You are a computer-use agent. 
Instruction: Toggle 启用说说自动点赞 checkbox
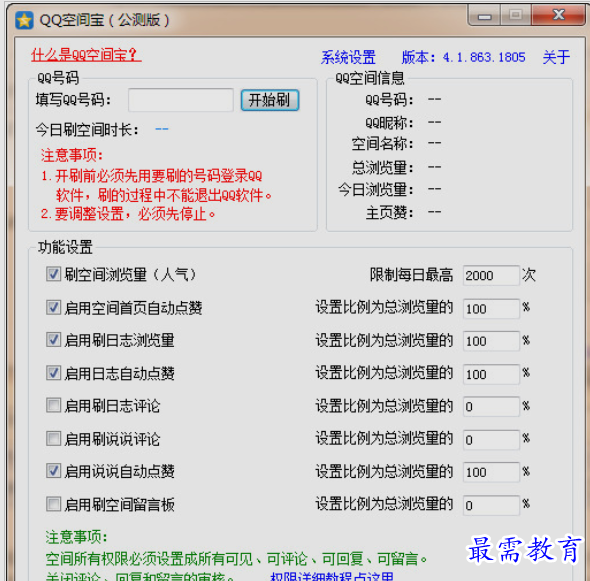53,471
